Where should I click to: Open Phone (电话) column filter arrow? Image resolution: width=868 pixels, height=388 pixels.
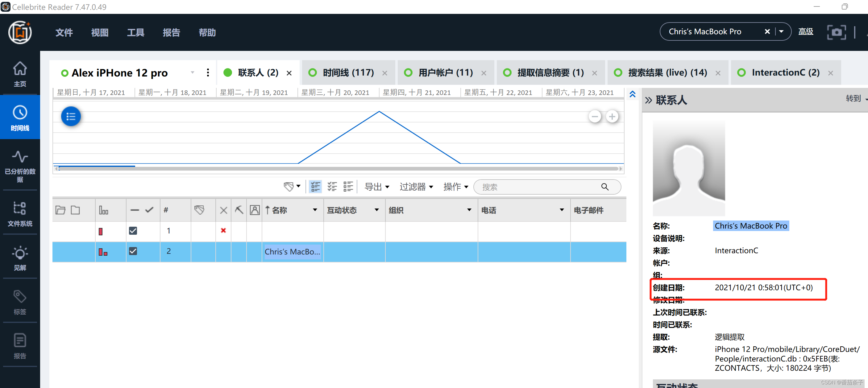562,210
